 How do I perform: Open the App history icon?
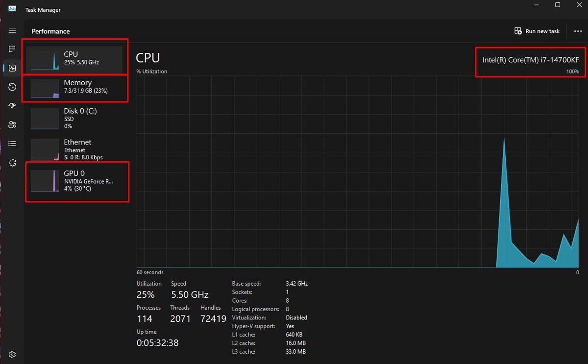click(12, 87)
